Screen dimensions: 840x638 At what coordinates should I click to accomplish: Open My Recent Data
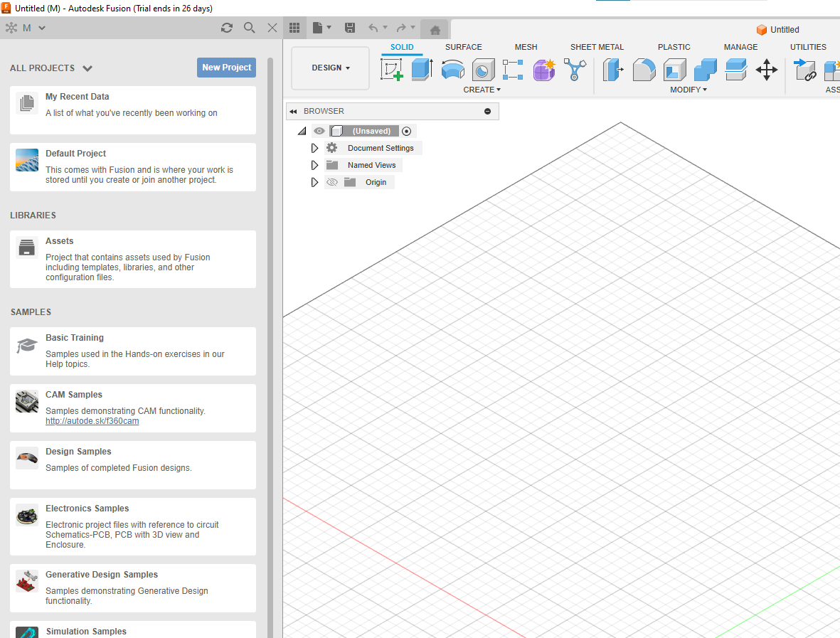[133, 110]
